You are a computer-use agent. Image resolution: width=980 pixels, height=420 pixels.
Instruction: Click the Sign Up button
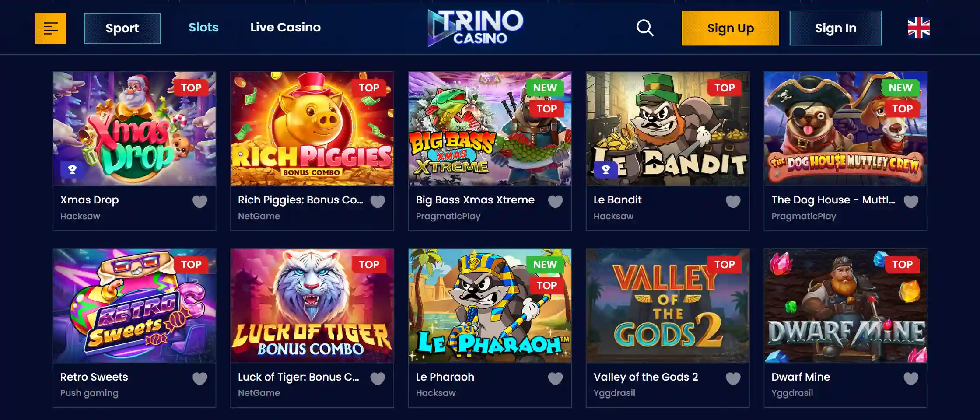pyautogui.click(x=730, y=28)
